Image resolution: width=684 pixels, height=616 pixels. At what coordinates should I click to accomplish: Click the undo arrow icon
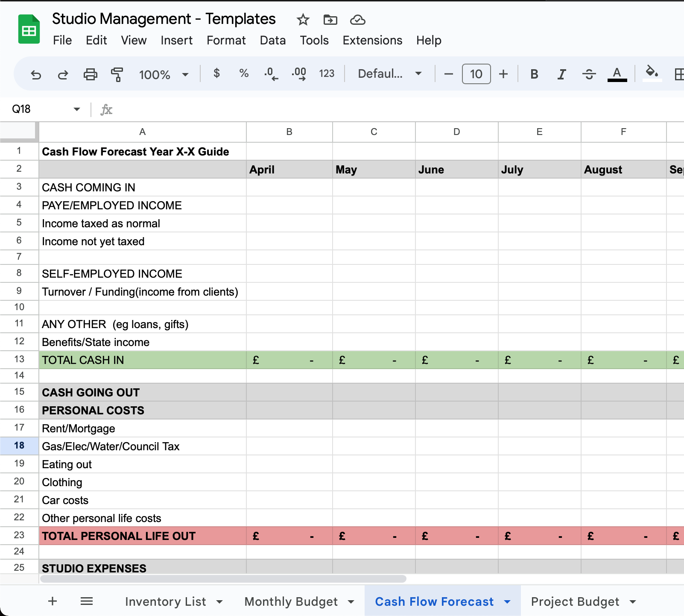coord(36,75)
